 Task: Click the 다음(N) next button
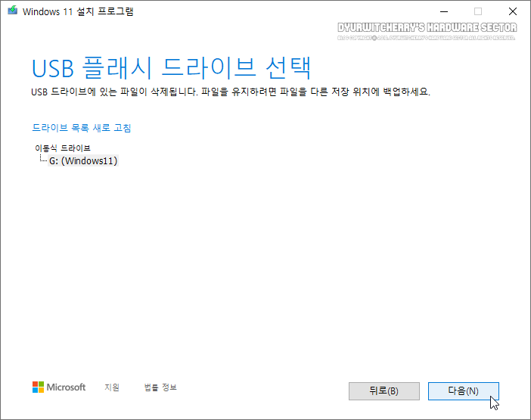(x=463, y=391)
